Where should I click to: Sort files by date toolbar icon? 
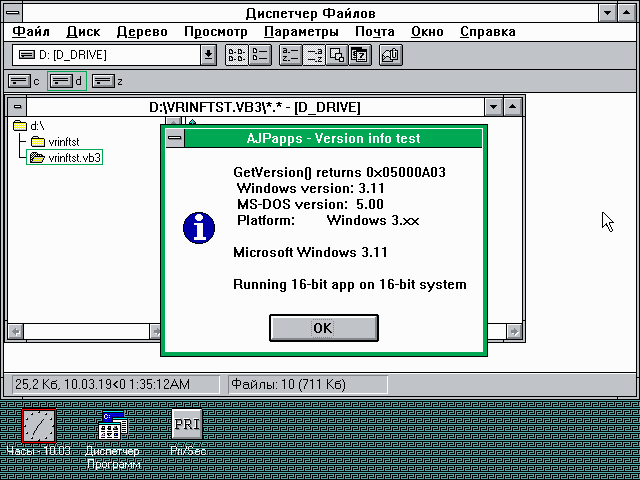(x=360, y=55)
